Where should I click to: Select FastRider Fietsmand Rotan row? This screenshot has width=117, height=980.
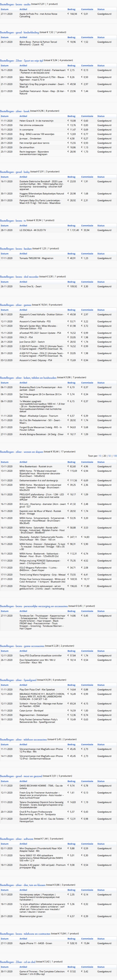tap(58, 93)
